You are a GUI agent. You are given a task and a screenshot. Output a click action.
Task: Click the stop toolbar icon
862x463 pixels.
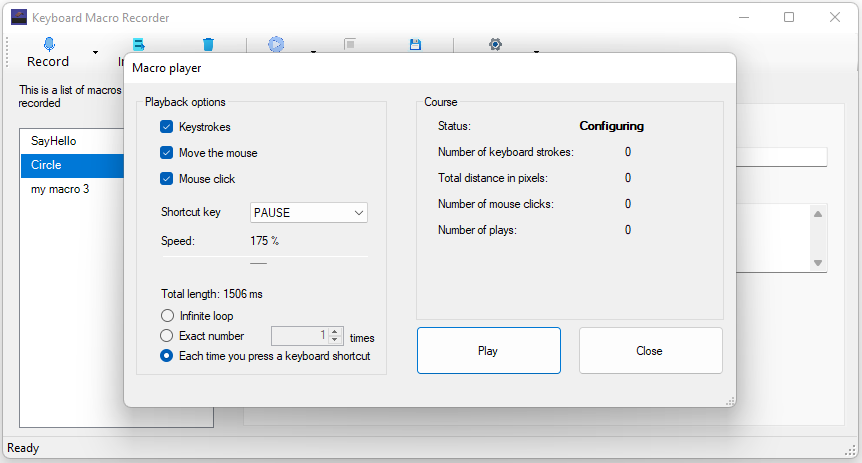[x=350, y=44]
